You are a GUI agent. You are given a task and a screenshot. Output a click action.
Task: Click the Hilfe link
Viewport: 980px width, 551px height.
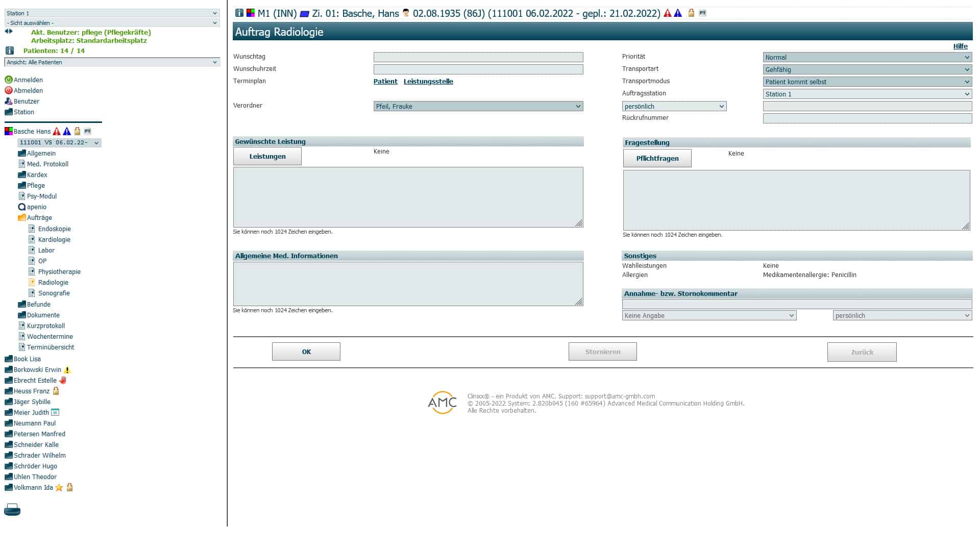tap(960, 46)
